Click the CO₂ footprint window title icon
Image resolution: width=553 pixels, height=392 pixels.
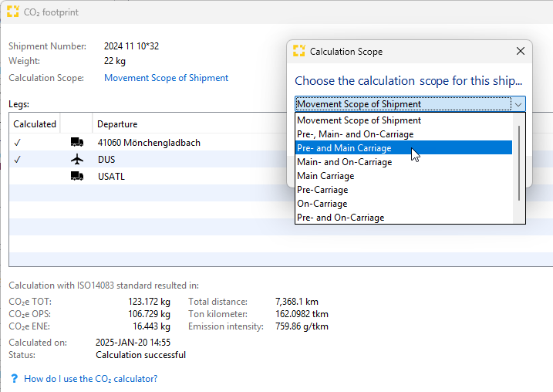[12, 12]
